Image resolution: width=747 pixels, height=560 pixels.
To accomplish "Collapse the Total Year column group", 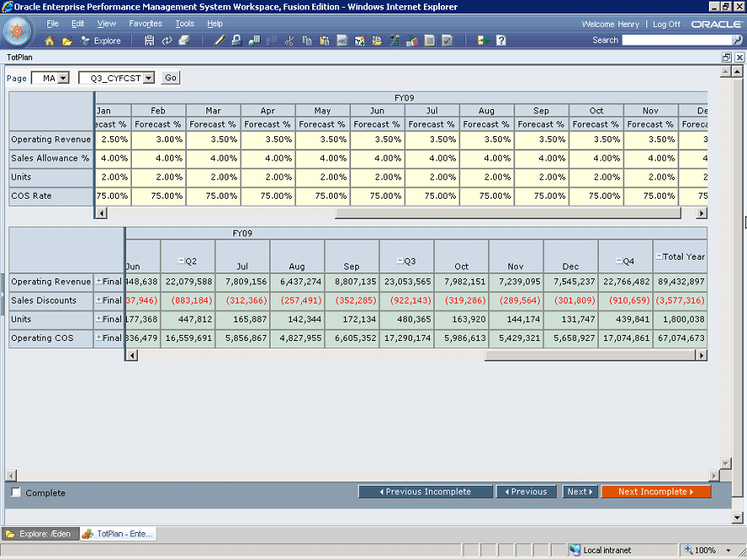I will 658,256.
